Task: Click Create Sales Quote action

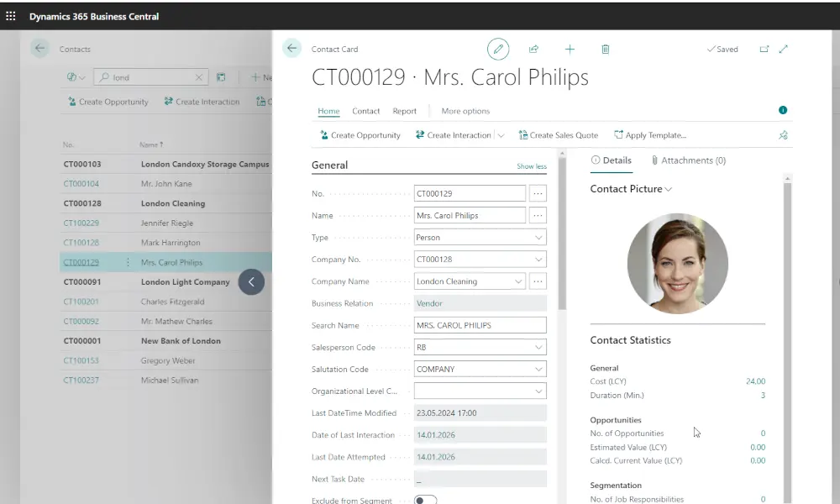Action: click(559, 135)
